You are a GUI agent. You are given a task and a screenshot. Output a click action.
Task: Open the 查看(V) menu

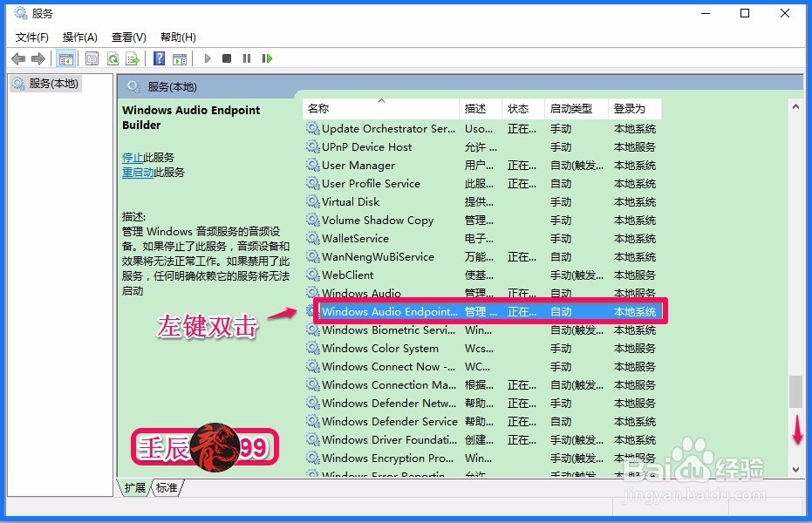(128, 37)
